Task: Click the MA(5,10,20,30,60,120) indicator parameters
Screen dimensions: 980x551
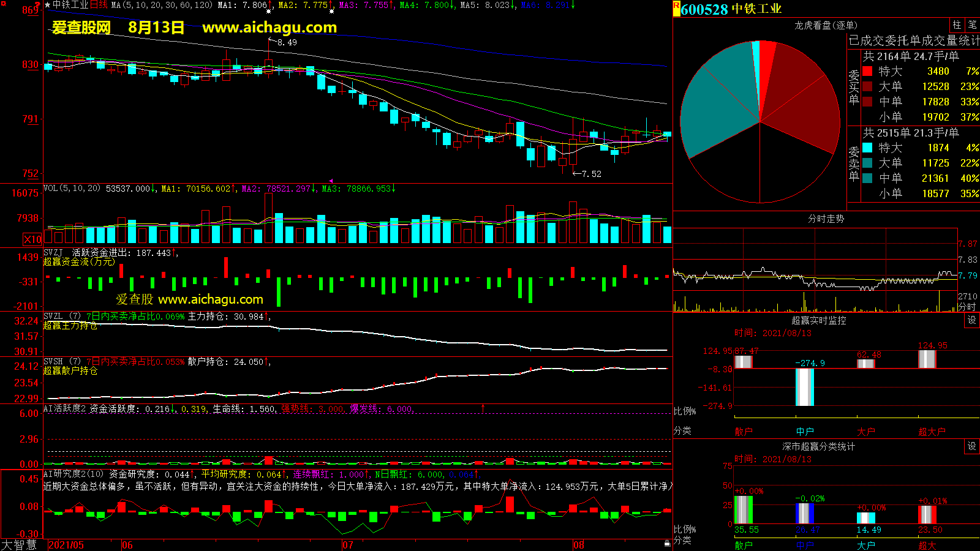Action: pyautogui.click(x=162, y=5)
